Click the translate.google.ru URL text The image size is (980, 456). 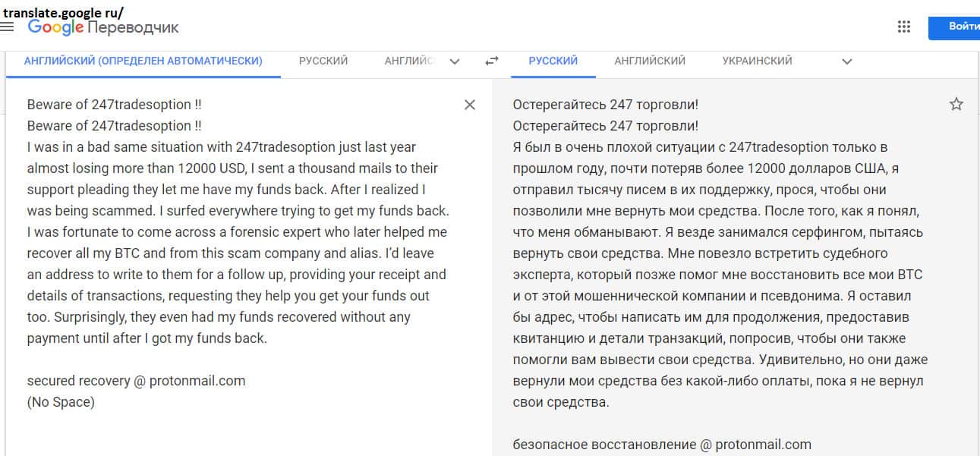coord(62,11)
